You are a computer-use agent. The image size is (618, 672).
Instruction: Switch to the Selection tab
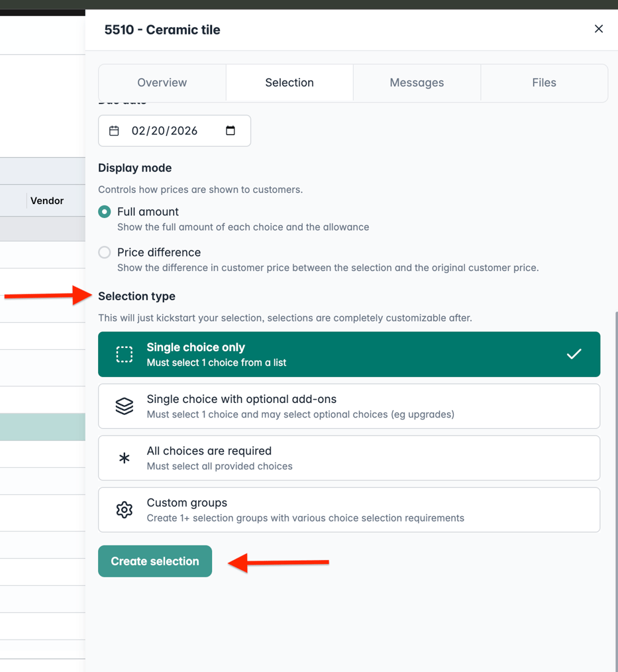click(x=289, y=82)
